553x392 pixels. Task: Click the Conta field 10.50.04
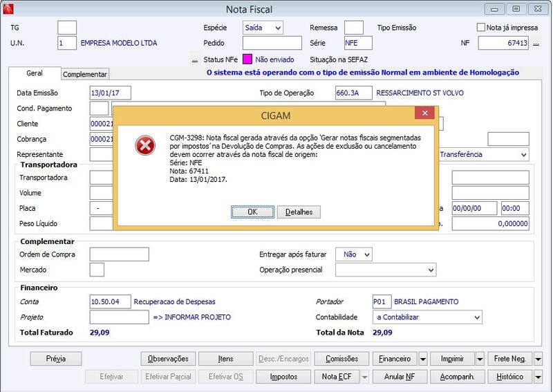(x=111, y=302)
